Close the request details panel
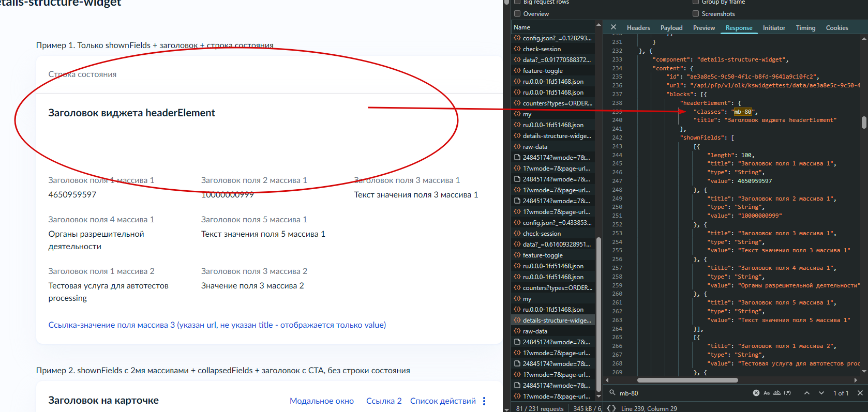The image size is (868, 412). click(x=613, y=27)
